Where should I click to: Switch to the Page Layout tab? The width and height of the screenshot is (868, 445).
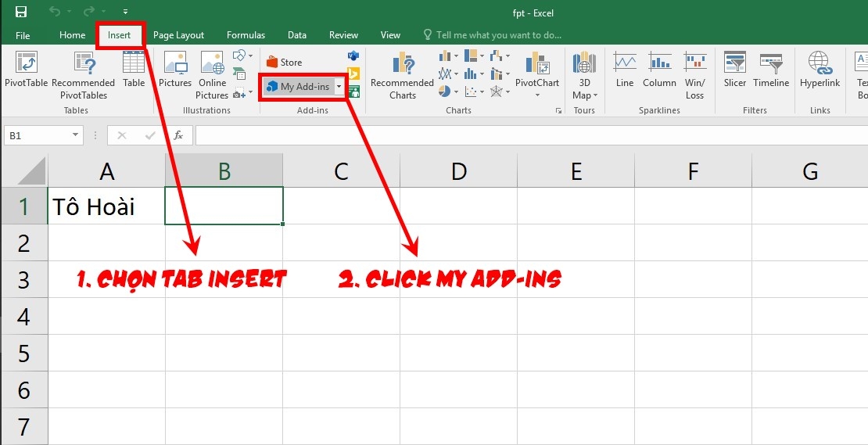[178, 35]
